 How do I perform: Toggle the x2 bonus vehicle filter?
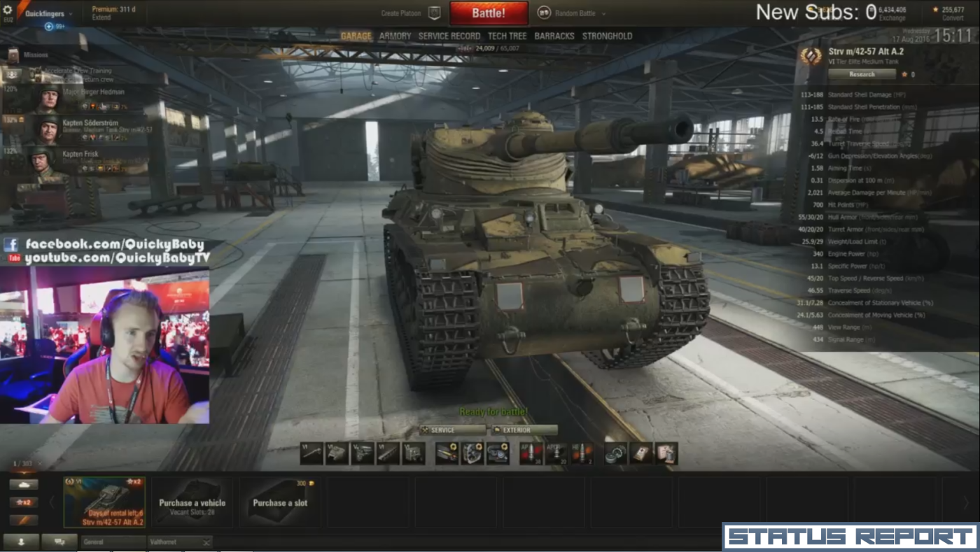coord(24,502)
